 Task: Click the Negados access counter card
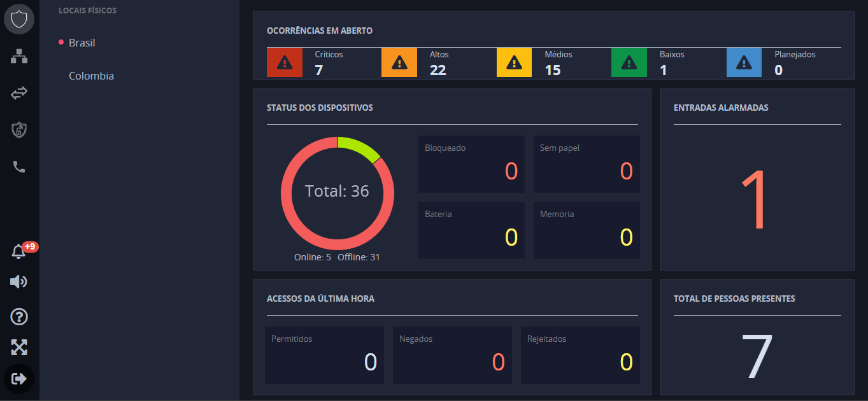(x=452, y=355)
